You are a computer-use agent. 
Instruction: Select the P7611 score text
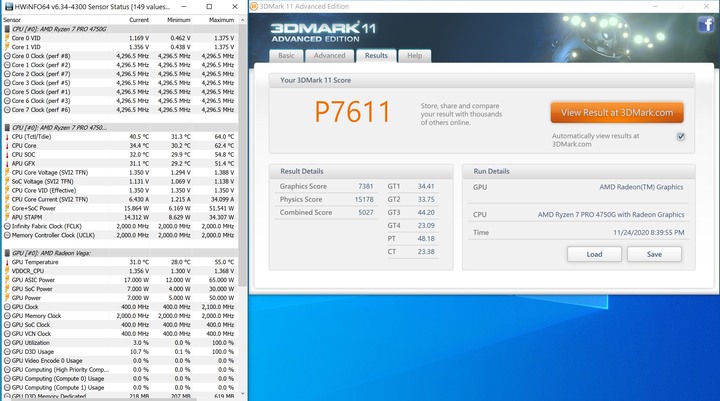coord(353,112)
